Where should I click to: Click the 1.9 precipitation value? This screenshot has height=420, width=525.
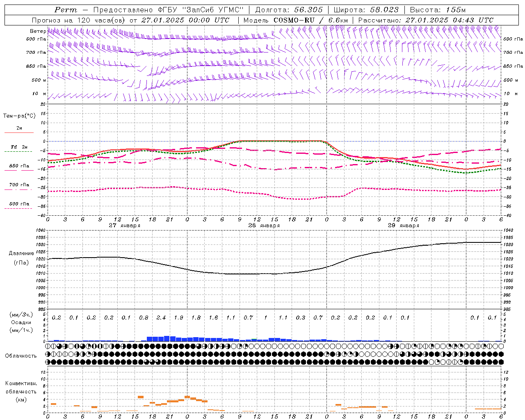(178, 318)
